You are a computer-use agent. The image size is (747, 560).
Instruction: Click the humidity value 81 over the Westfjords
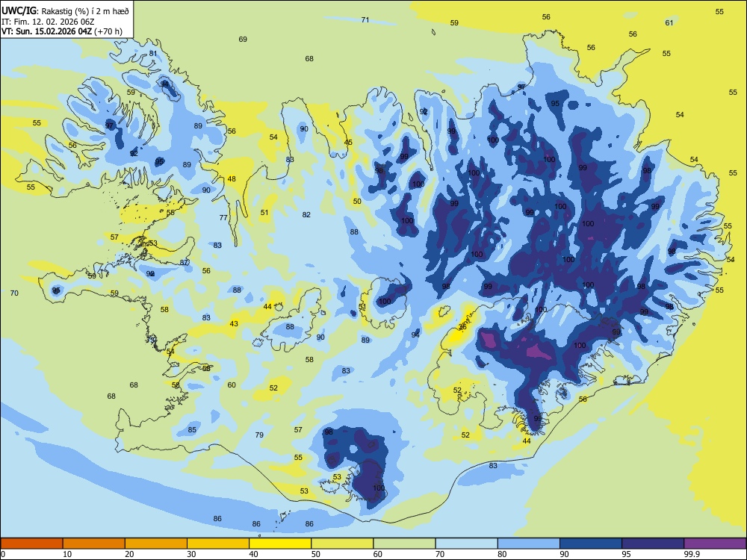tap(153, 53)
